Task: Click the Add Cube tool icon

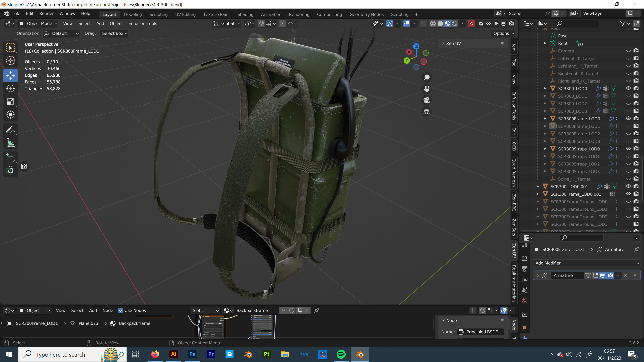Action: tap(11, 157)
